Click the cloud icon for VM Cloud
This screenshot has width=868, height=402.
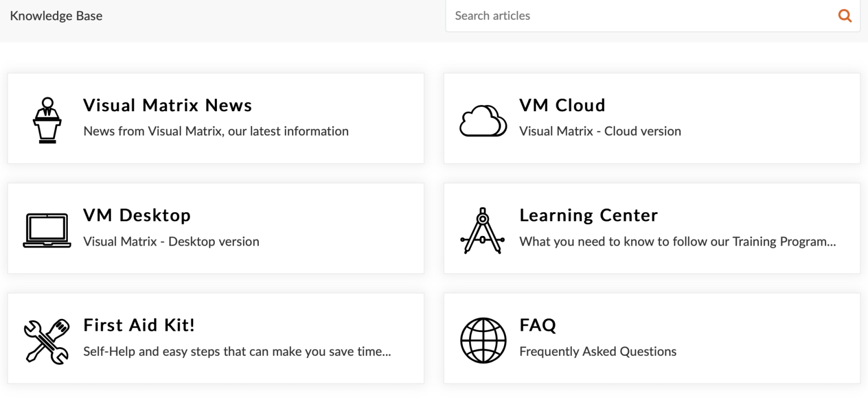point(483,120)
